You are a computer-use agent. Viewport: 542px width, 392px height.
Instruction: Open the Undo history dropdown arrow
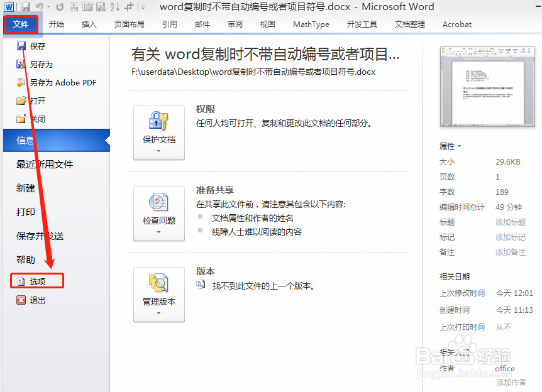49,6
